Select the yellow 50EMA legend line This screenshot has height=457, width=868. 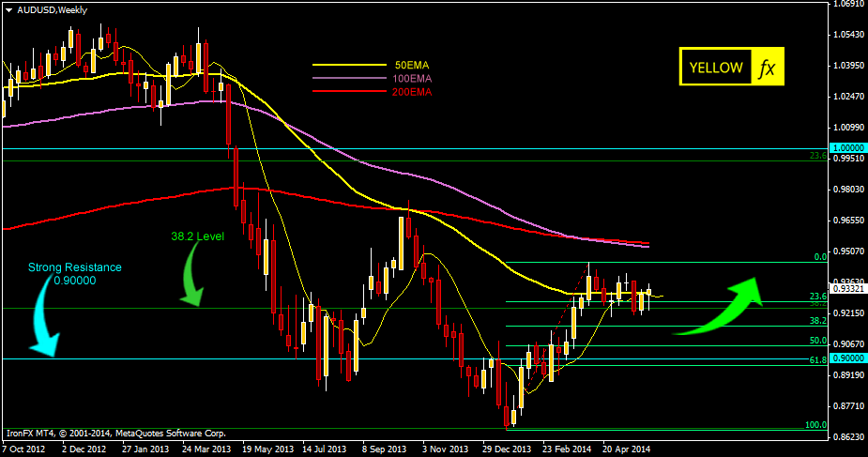(349, 65)
